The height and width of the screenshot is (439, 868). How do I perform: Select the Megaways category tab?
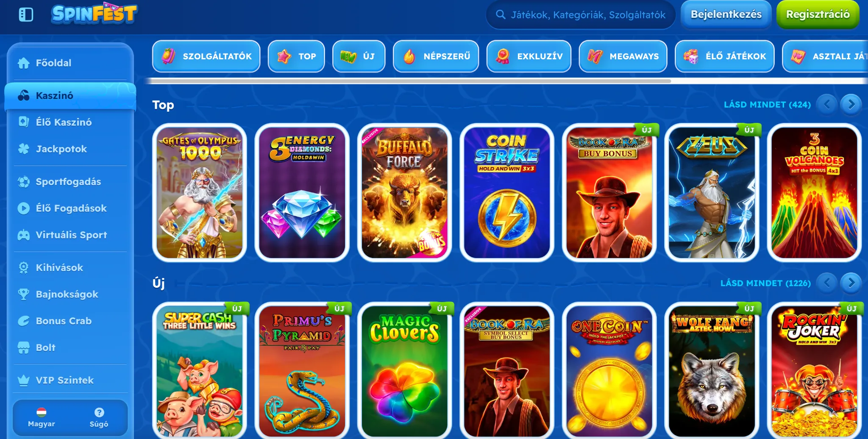623,56
